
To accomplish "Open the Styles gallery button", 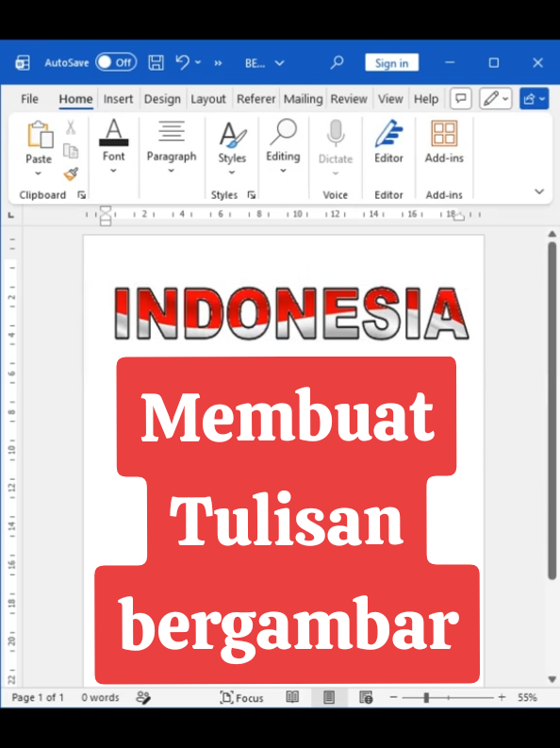I will [x=232, y=147].
